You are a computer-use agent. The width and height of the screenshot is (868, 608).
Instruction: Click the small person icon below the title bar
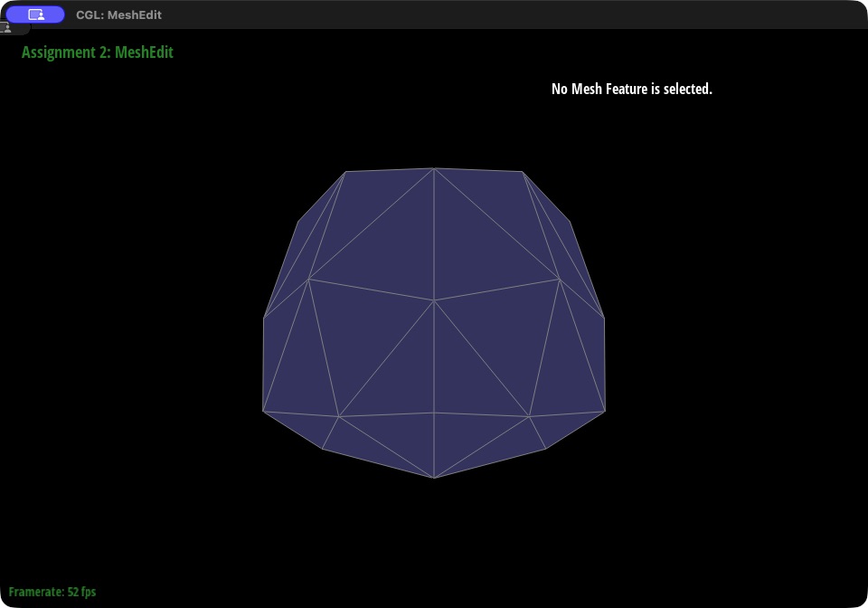click(x=7, y=27)
